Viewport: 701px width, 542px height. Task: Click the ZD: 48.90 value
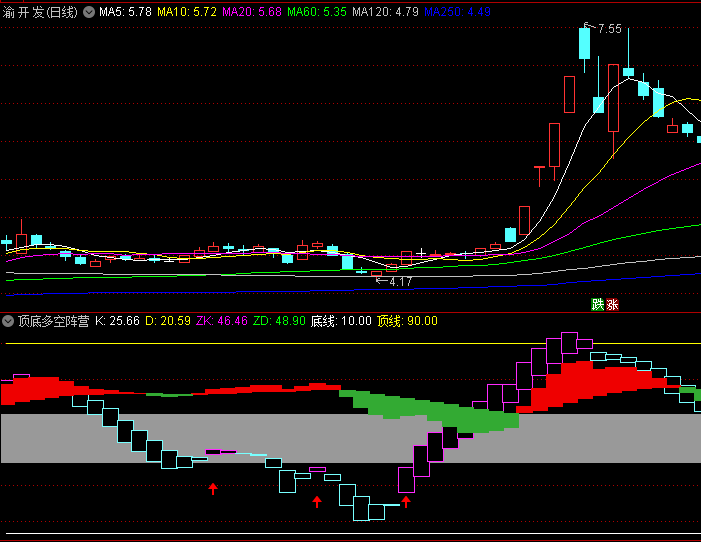(279, 321)
